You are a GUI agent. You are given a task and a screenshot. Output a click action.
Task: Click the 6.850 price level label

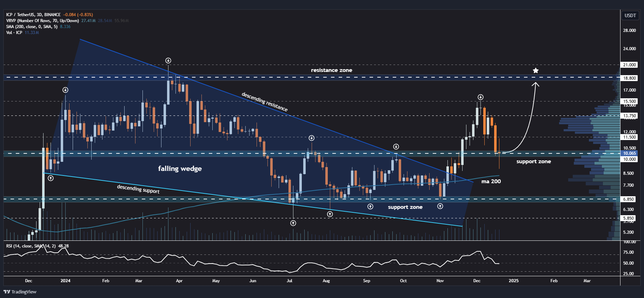coord(629,199)
